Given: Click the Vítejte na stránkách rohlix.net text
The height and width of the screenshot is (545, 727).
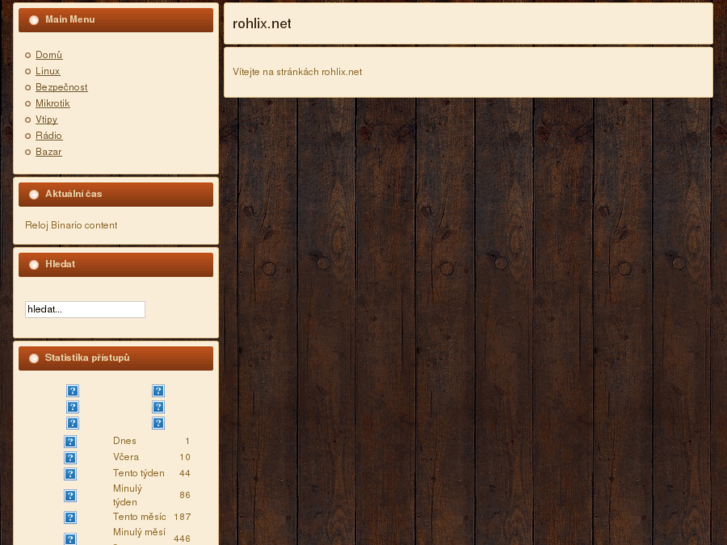Looking at the screenshot, I should coord(297,72).
